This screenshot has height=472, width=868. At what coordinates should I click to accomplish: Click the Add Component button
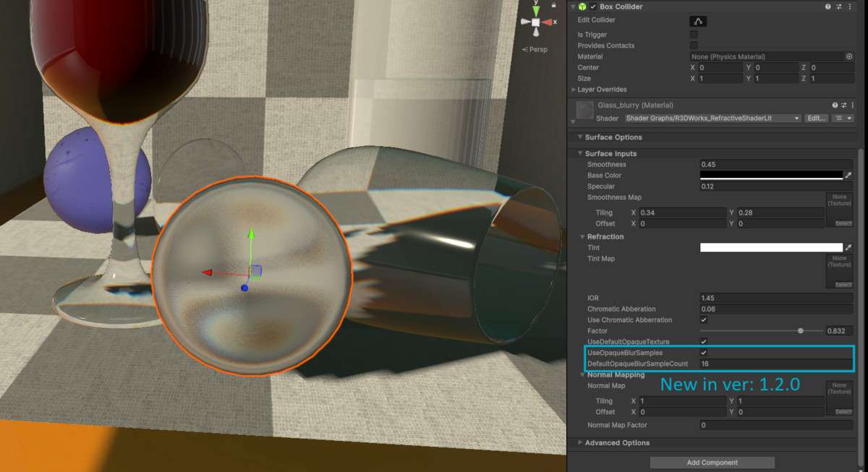pyautogui.click(x=712, y=463)
